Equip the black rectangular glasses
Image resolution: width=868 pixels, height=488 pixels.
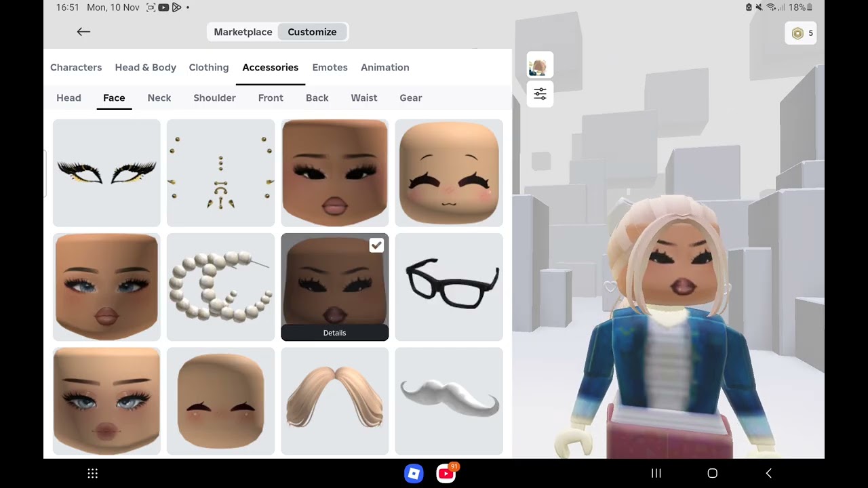(449, 287)
